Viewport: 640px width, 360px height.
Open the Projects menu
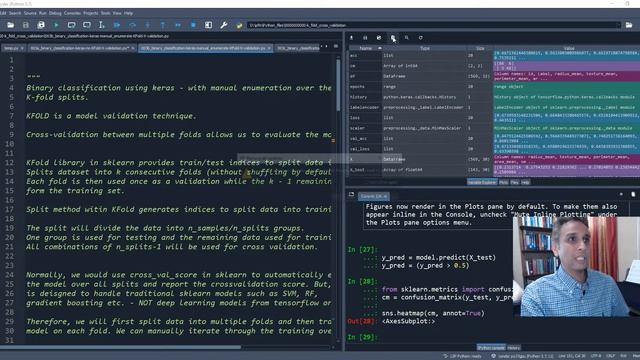click(x=90, y=13)
